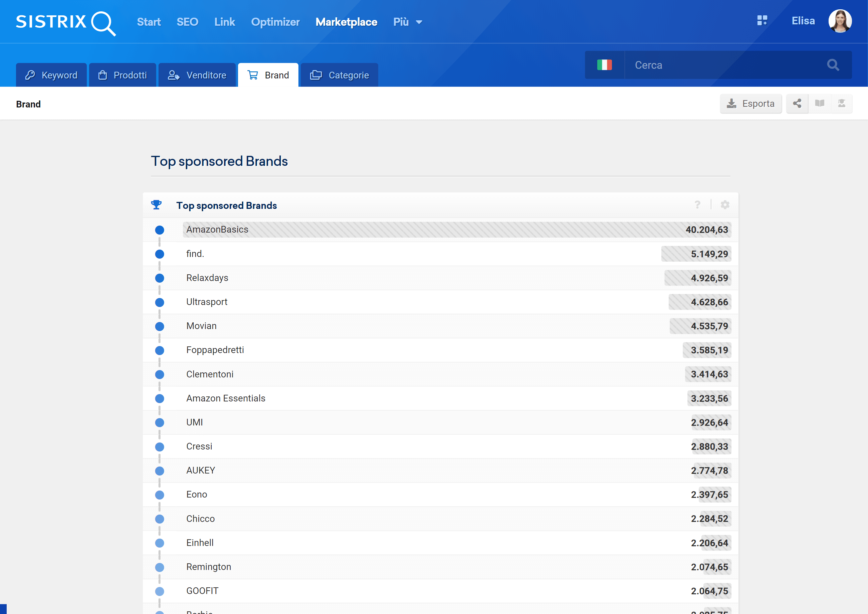Click the Esporta button
Screen dimensions: 868x614
click(750, 103)
